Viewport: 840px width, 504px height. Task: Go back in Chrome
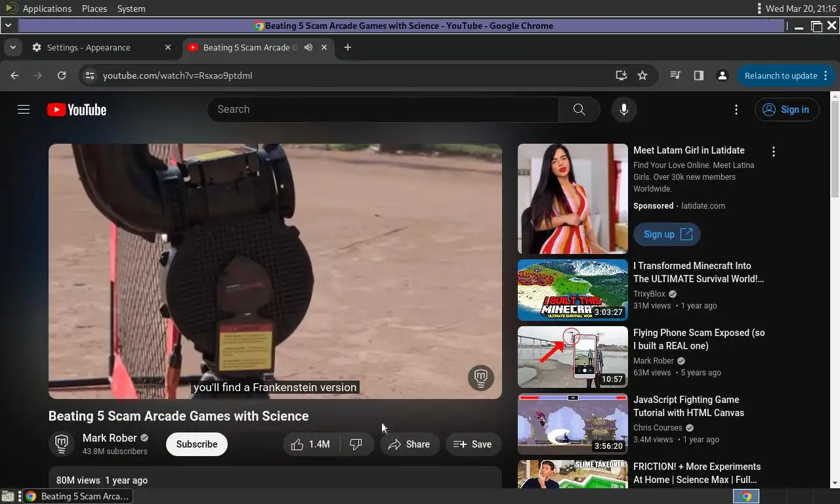point(14,75)
